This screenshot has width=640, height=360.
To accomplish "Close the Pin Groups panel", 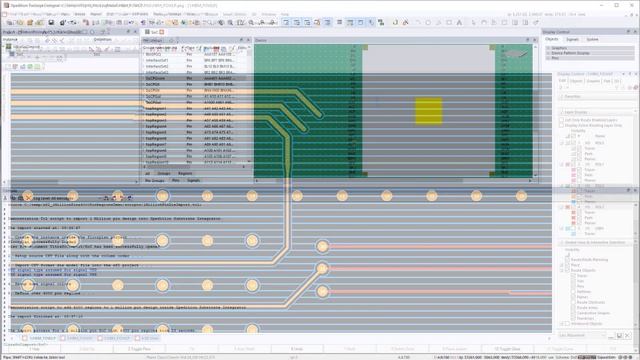I will (248, 40).
